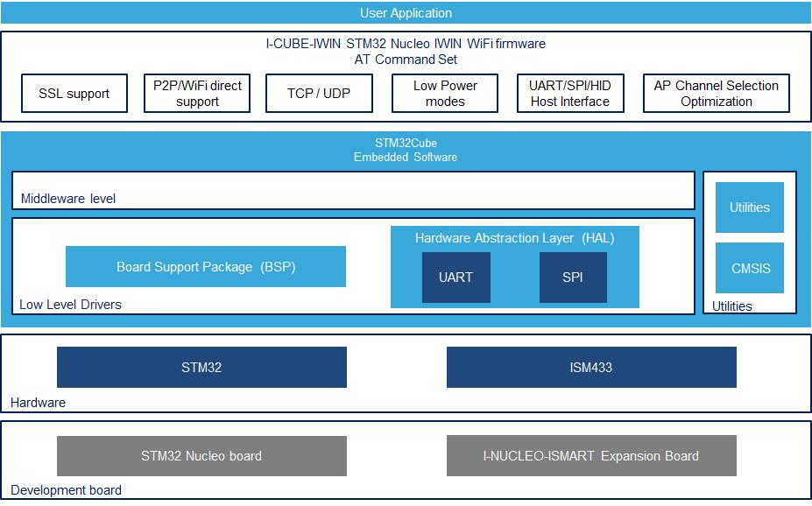Click the Low Level Drivers label
The width and height of the screenshot is (812, 506).
[70, 305]
